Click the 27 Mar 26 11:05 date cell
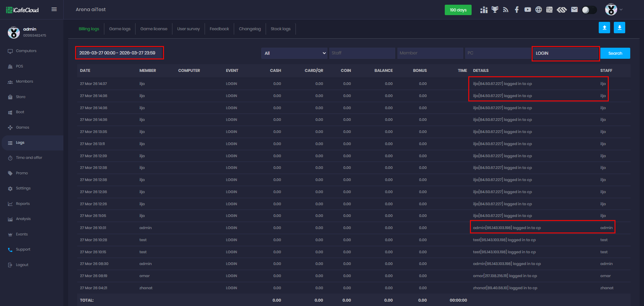This screenshot has width=644, height=306. tap(93, 216)
